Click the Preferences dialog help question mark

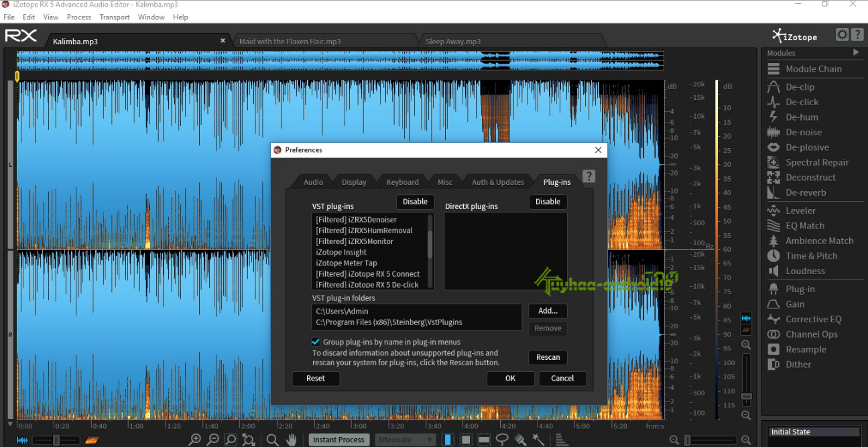[588, 176]
